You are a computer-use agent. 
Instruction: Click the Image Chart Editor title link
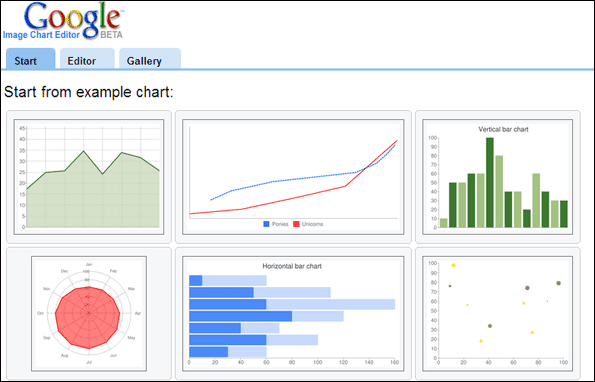[41, 35]
